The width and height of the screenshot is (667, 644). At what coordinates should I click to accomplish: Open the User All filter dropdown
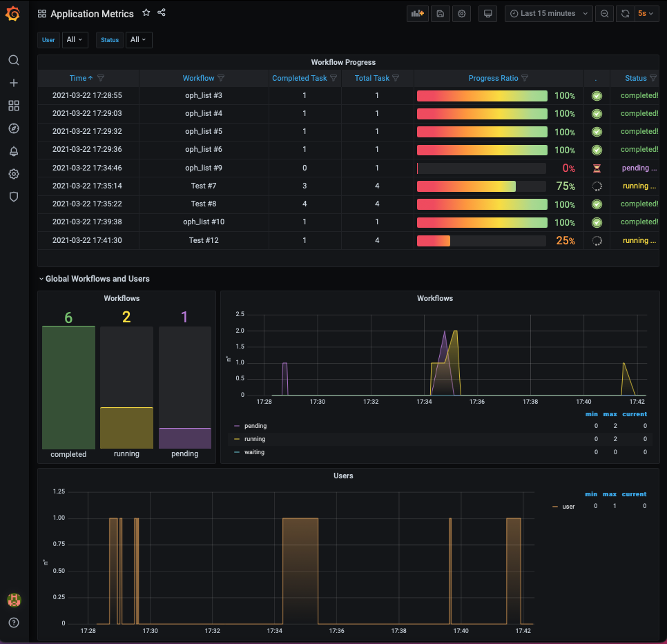75,39
